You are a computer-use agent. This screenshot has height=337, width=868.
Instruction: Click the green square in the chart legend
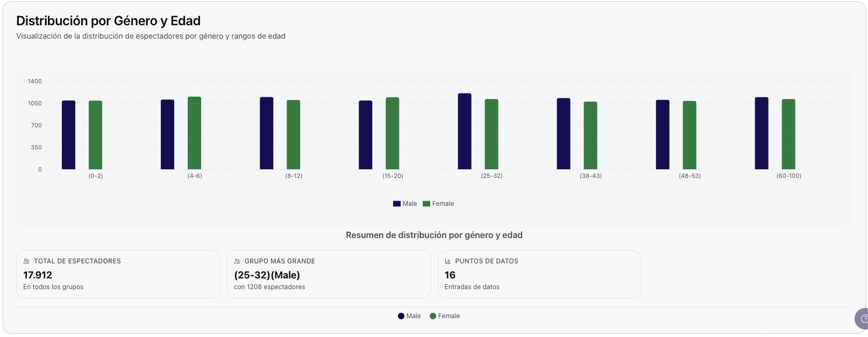tap(426, 204)
